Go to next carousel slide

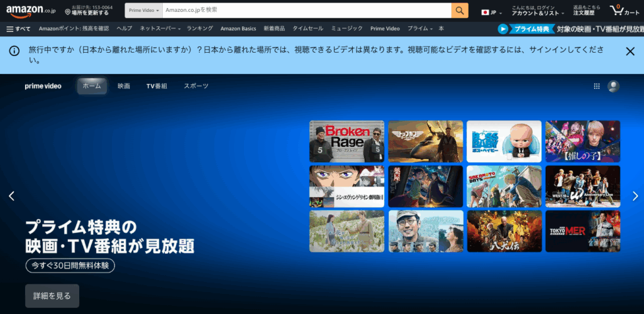click(x=635, y=196)
